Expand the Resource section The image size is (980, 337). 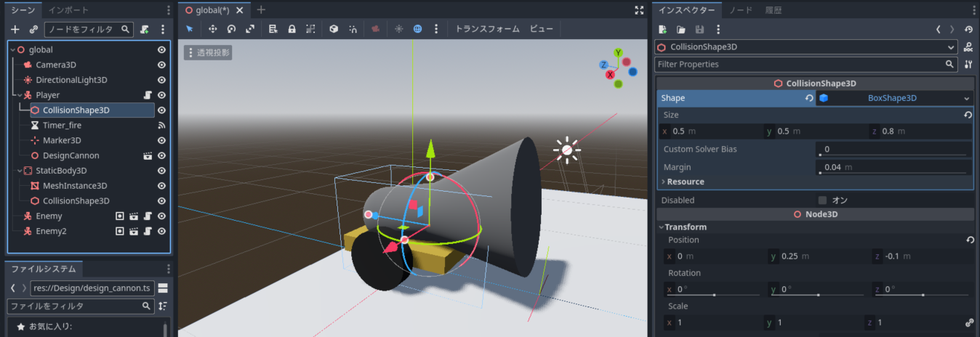point(686,182)
